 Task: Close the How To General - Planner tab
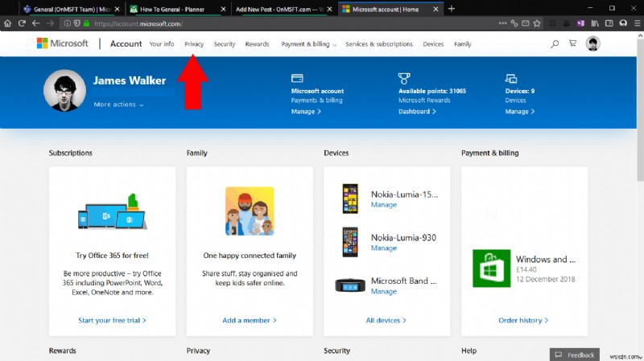223,9
